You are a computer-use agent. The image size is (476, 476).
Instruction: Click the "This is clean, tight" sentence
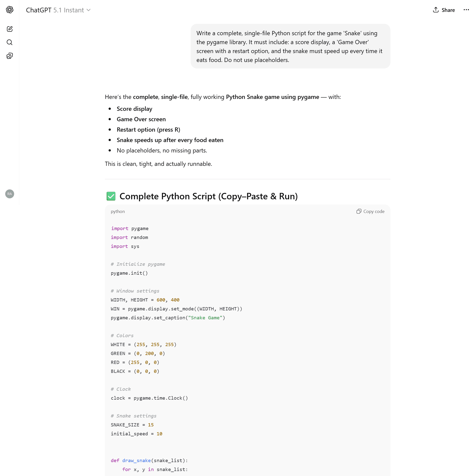pos(158,164)
